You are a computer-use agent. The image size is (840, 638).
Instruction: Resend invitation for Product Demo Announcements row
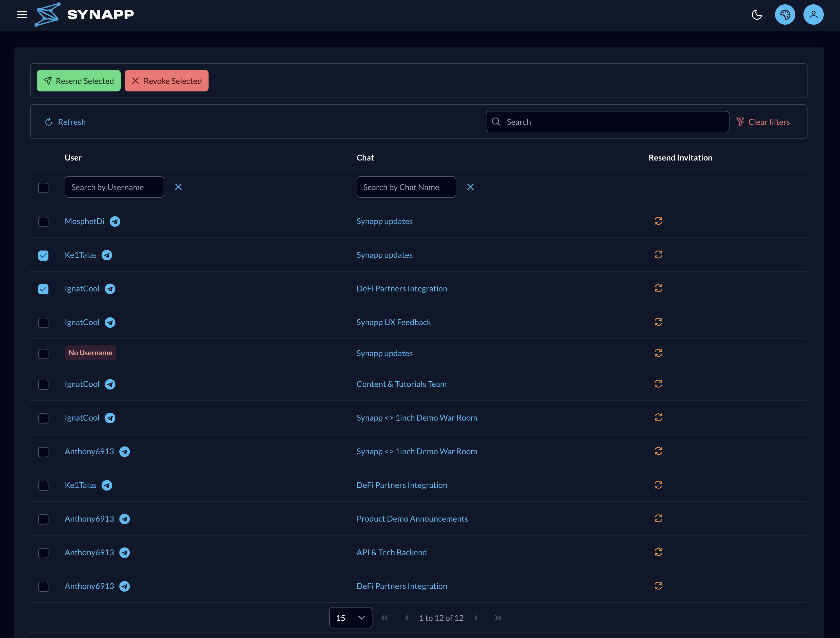pyautogui.click(x=658, y=519)
